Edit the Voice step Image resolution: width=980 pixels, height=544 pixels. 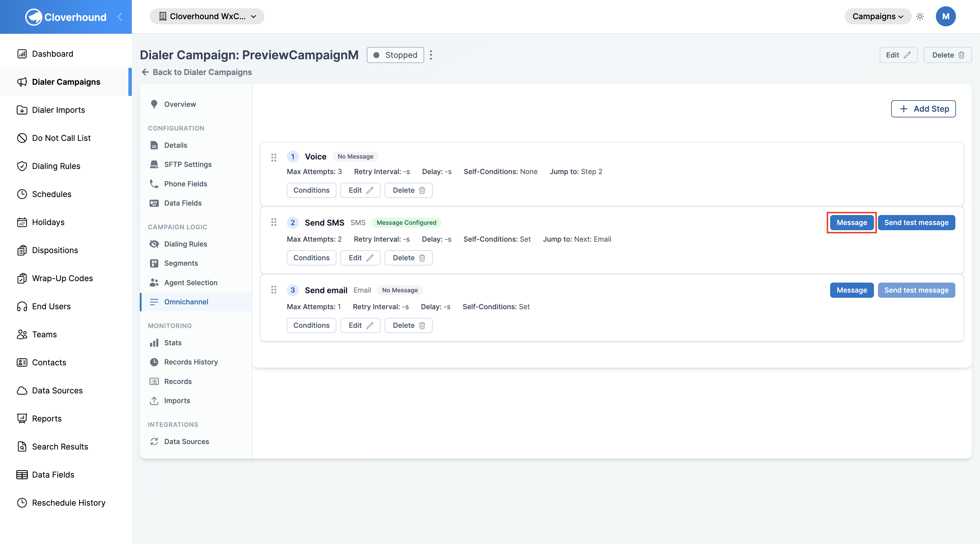pyautogui.click(x=360, y=190)
